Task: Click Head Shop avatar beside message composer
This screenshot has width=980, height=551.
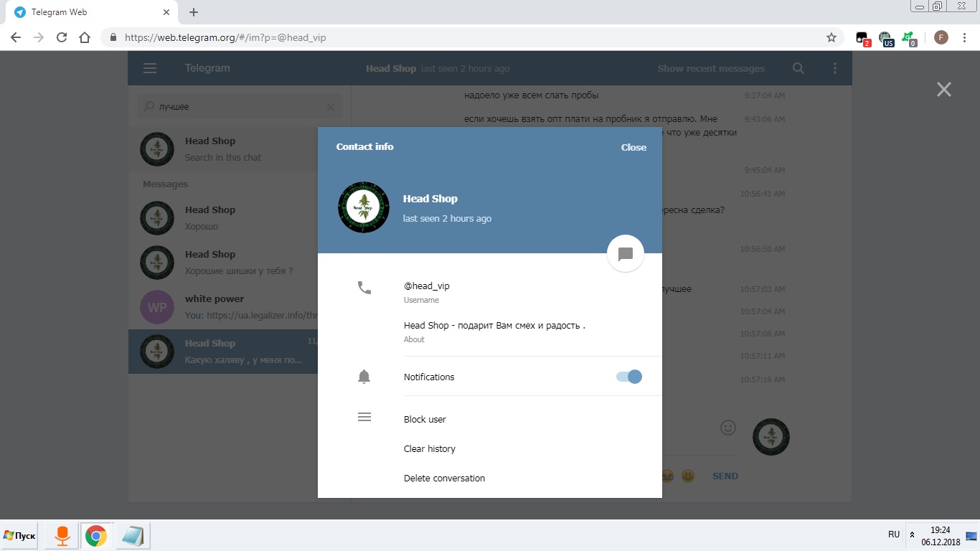Action: [771, 437]
